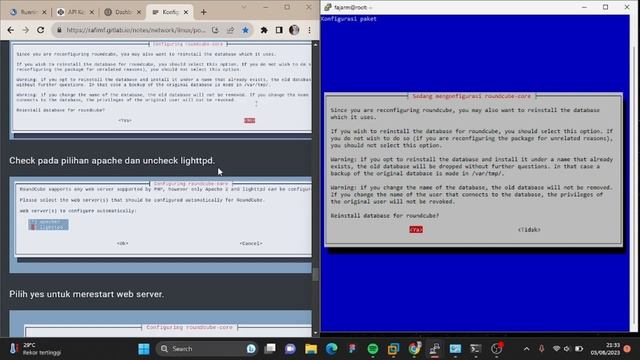
Task: Click the page scrollbar down arrow
Action: pyautogui.click(x=315, y=333)
